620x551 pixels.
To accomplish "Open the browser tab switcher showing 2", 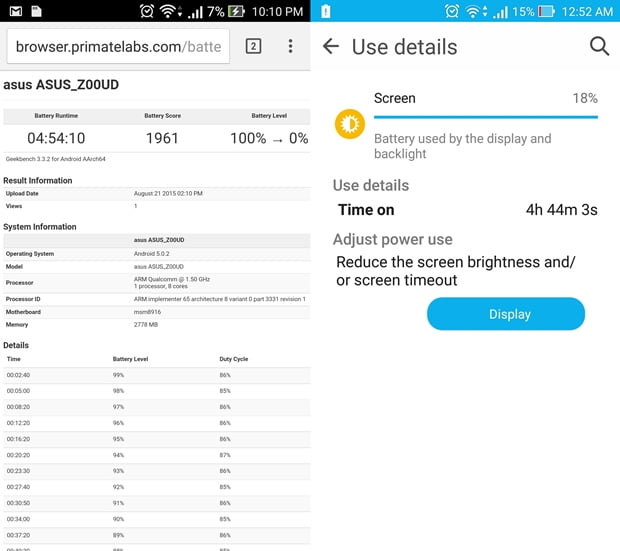I will point(253,46).
